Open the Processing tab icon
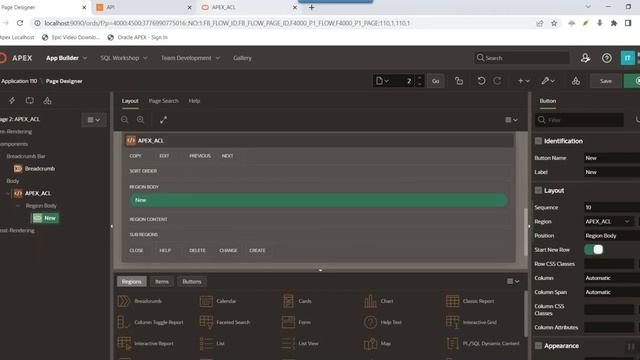 29,100
